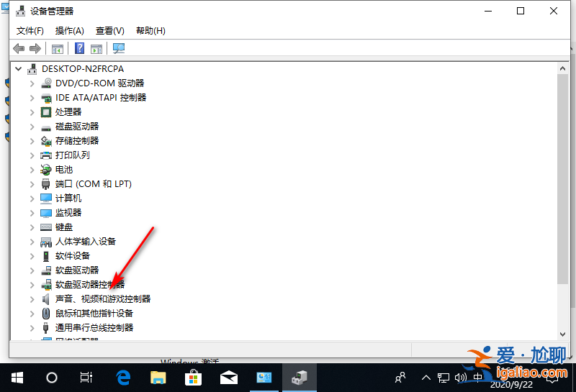Select the IDE ATA/ATAPI 控制器 icon

click(x=46, y=98)
